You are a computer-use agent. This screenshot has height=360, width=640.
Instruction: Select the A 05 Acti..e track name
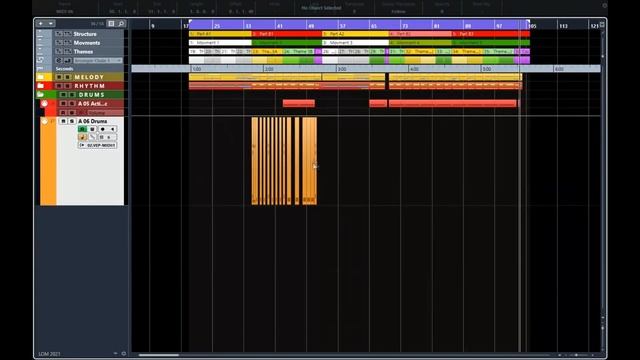tap(93, 104)
